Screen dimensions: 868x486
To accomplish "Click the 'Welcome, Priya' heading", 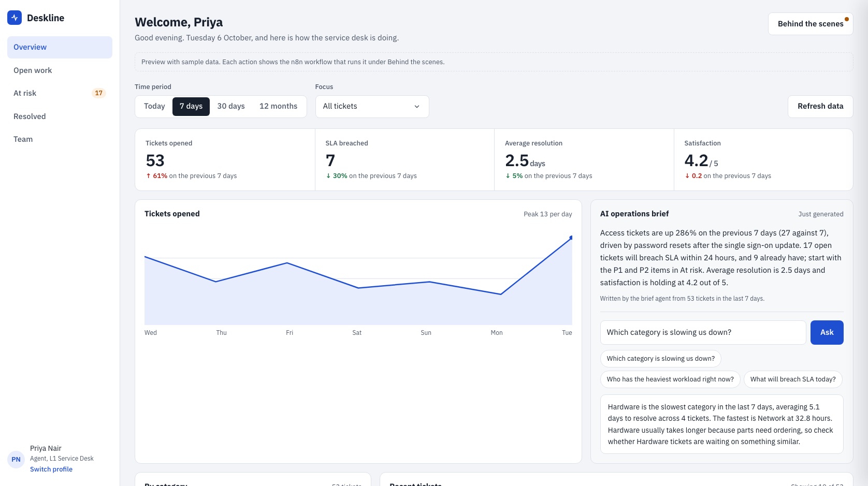I will pos(179,22).
